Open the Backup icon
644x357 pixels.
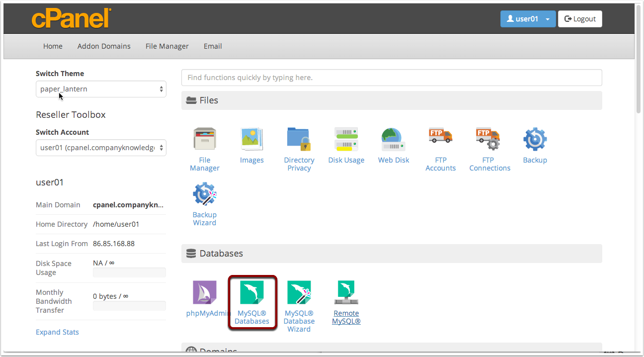tap(535, 139)
